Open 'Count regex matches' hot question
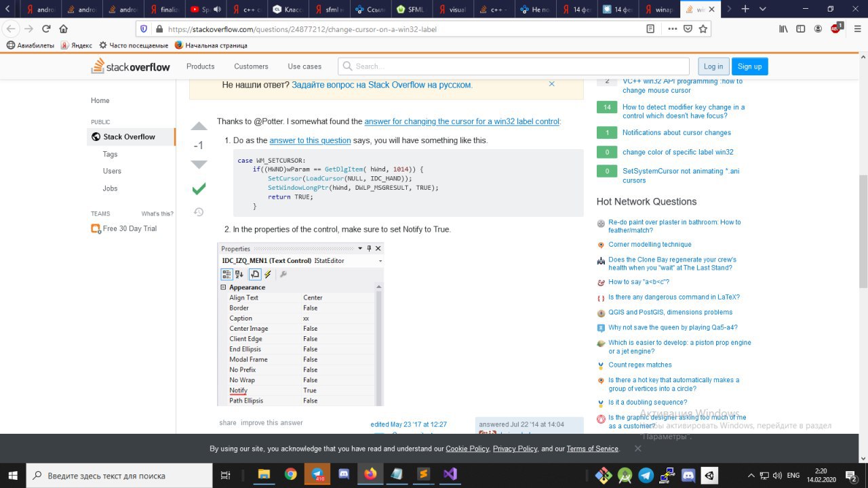868x488 pixels. tap(640, 365)
